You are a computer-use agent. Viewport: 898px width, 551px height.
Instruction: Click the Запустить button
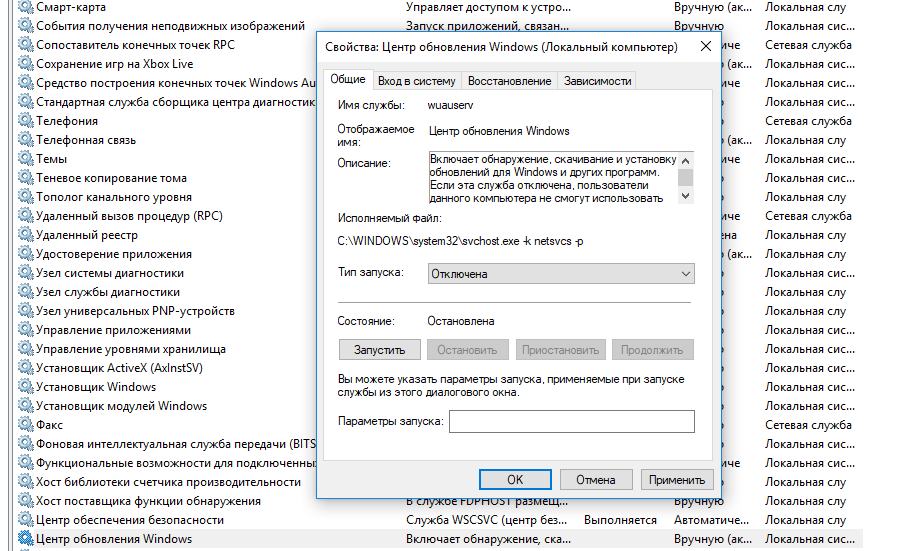pos(379,349)
